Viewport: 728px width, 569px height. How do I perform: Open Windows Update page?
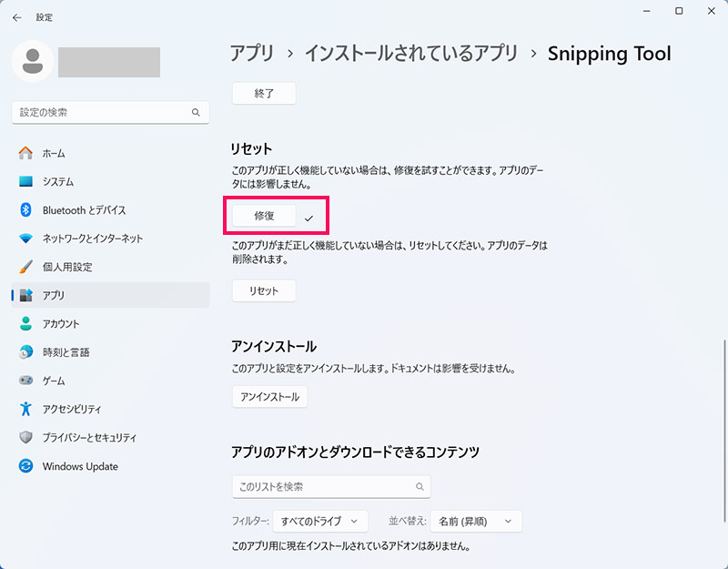(x=110, y=466)
